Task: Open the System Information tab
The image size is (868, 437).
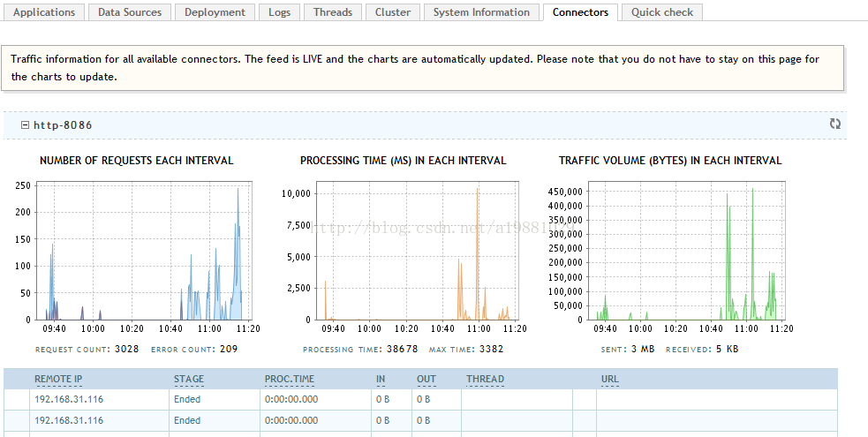Action: click(x=481, y=12)
